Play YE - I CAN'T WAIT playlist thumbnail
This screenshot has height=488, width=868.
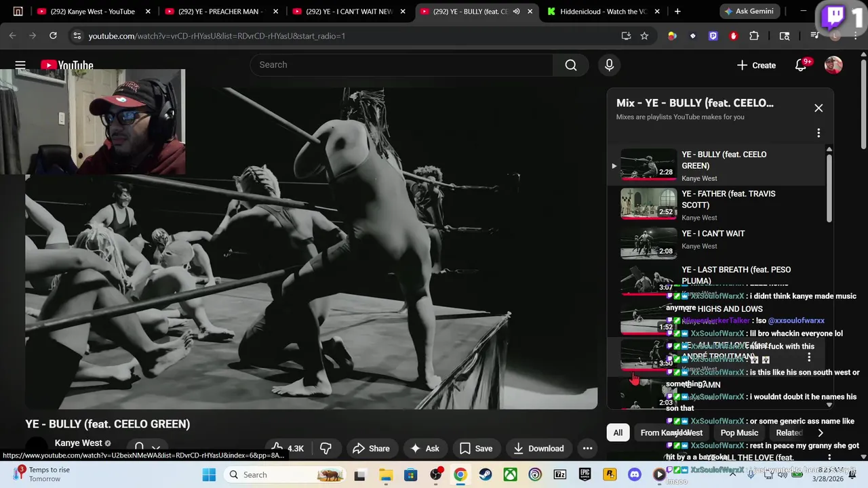point(649,243)
